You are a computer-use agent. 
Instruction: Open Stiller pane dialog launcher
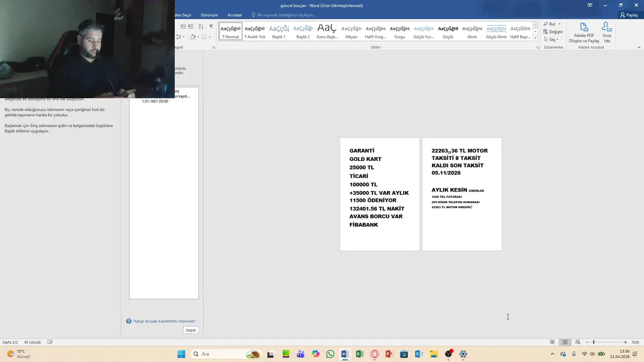[538, 47]
